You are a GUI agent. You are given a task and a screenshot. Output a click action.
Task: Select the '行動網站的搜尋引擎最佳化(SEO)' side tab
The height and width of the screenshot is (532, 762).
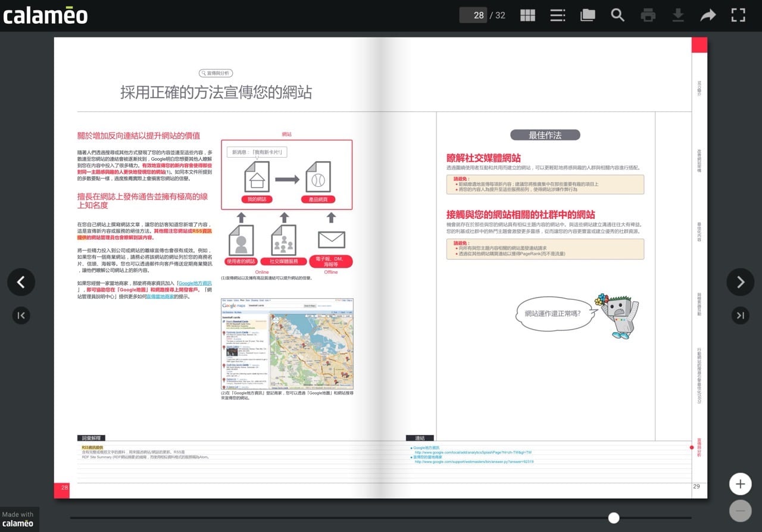699,376
